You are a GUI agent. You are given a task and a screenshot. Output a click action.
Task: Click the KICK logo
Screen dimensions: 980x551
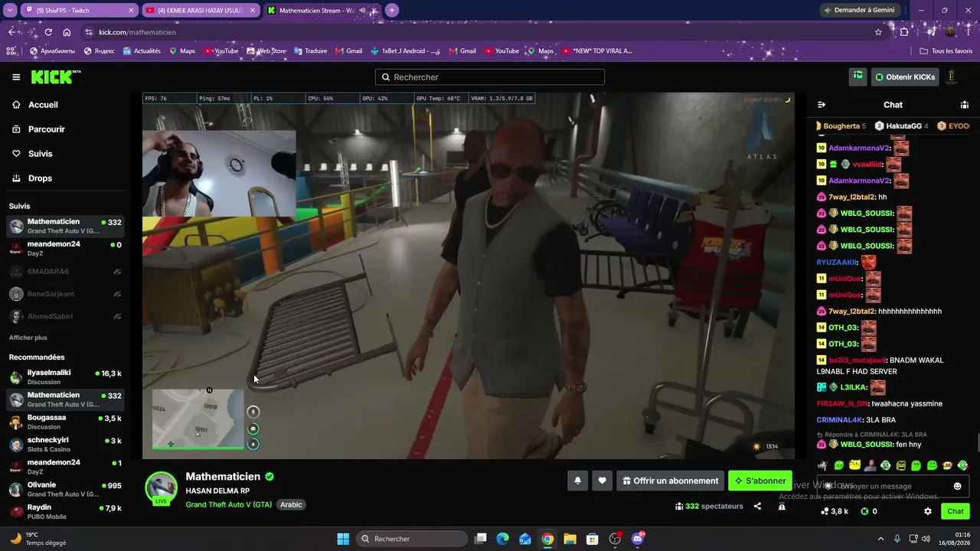55,77
